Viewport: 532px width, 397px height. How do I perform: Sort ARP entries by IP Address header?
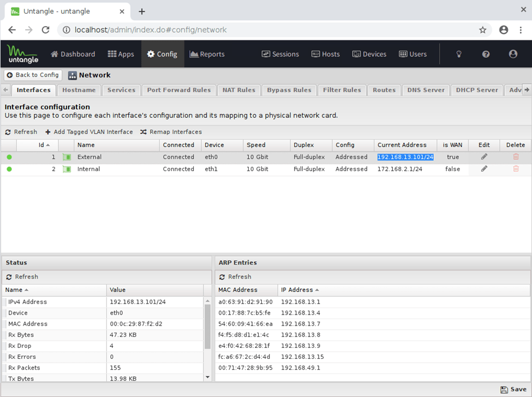pos(297,290)
